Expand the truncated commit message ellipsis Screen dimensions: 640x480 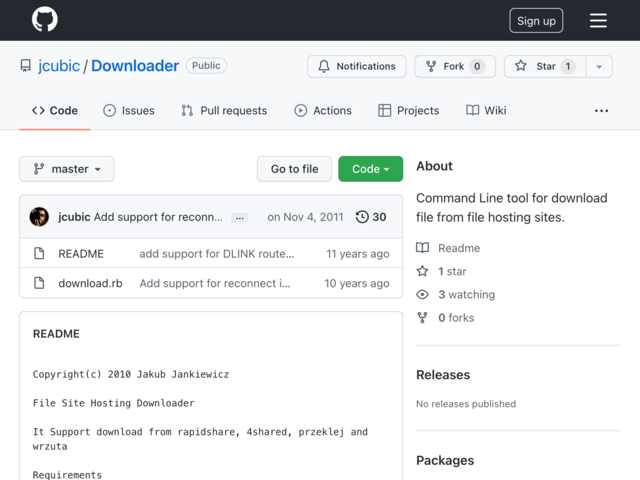coord(239,218)
